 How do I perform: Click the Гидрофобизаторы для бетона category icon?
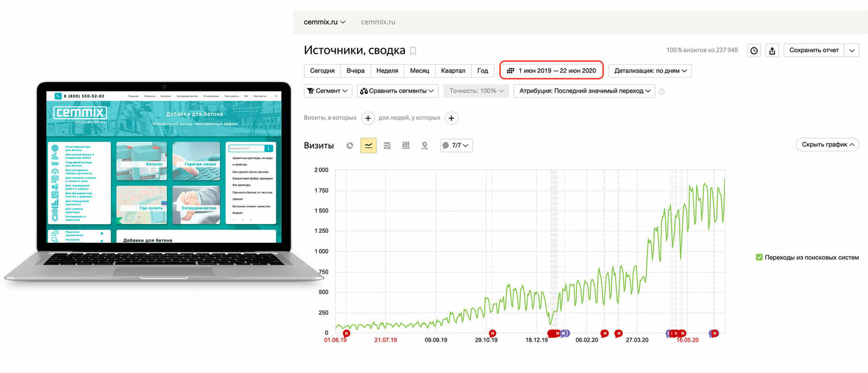pos(55,164)
